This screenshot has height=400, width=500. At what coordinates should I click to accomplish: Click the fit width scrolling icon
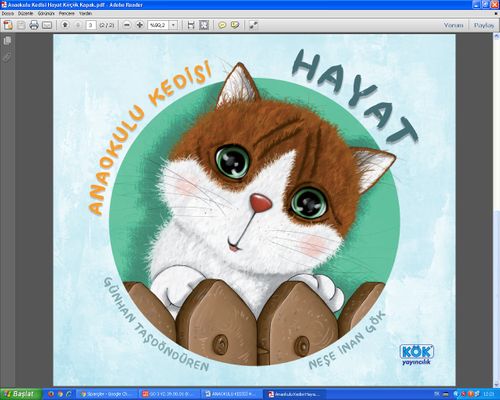tap(191, 25)
